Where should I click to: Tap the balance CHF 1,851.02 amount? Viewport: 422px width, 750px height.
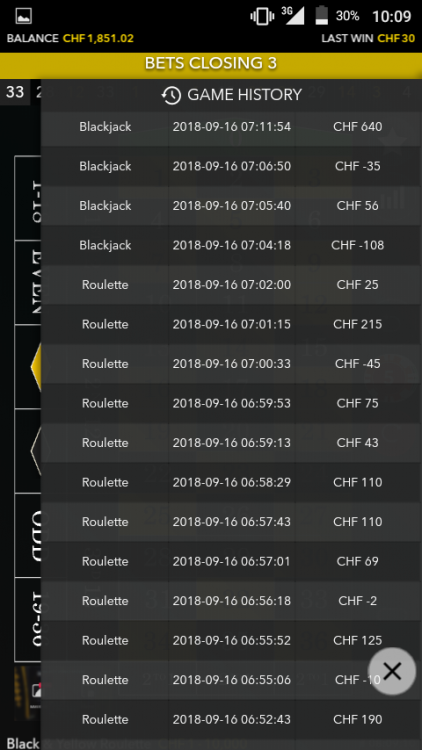coord(98,39)
